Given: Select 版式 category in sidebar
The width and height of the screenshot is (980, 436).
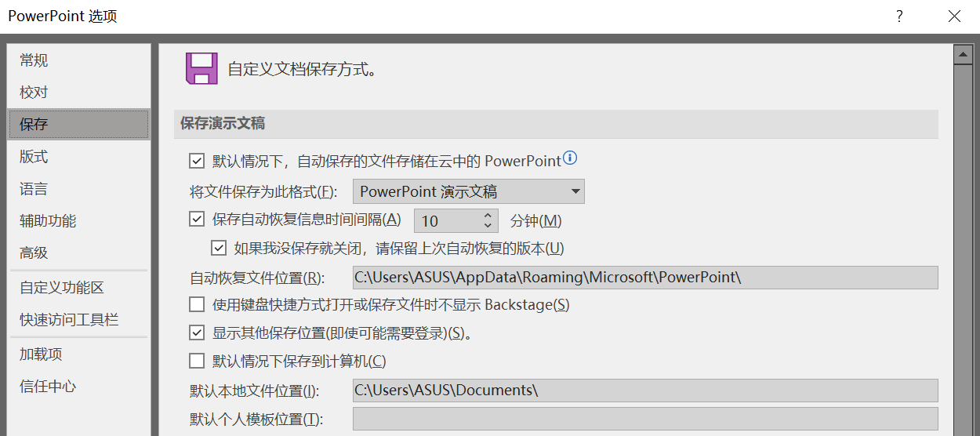Looking at the screenshot, I should pos(79,157).
